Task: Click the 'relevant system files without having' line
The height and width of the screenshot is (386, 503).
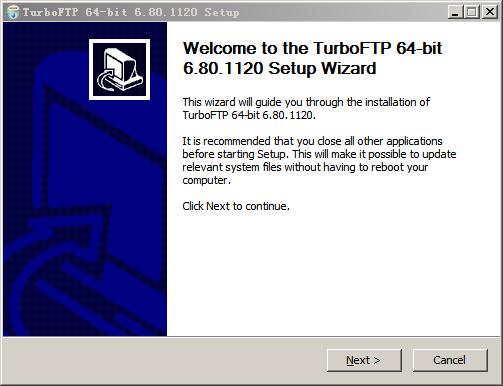Action: click(305, 167)
